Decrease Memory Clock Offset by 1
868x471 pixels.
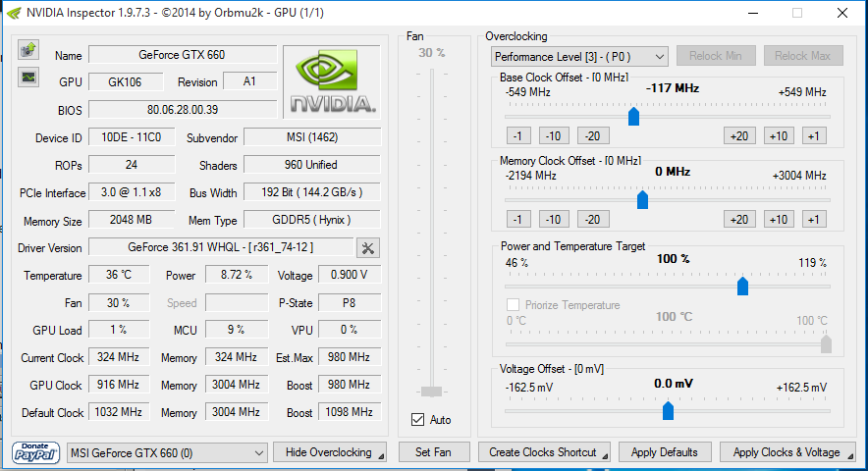coord(518,220)
